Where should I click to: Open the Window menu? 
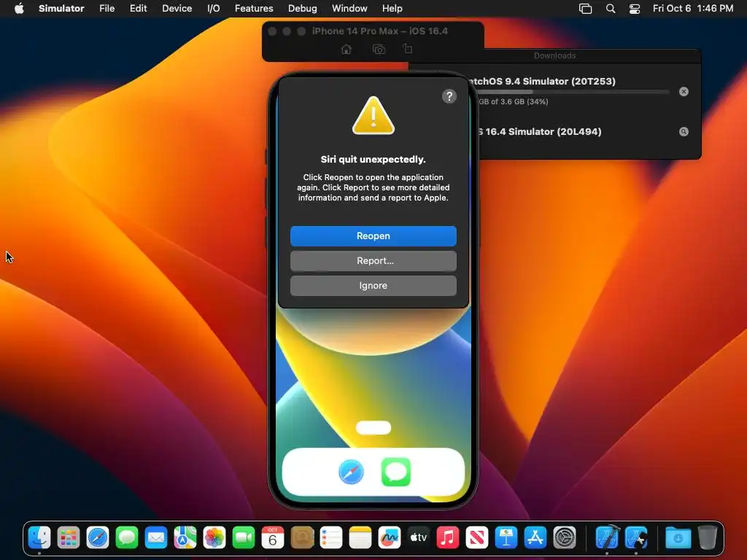[349, 9]
